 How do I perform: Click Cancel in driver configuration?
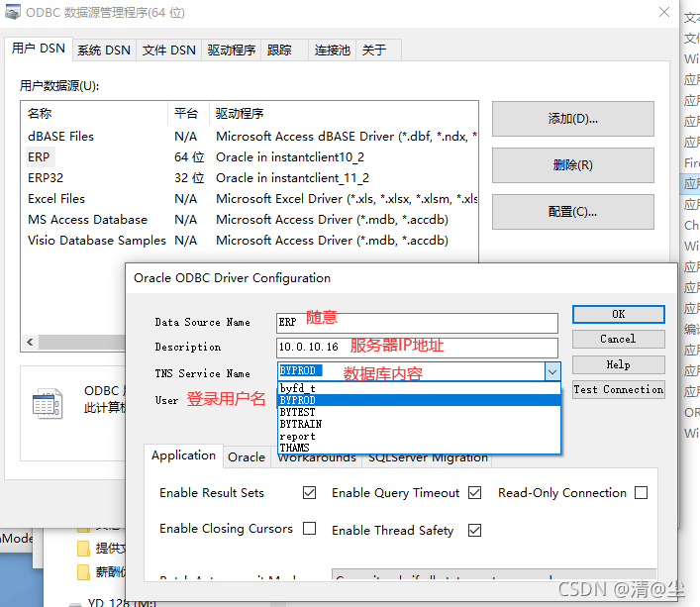tap(618, 340)
